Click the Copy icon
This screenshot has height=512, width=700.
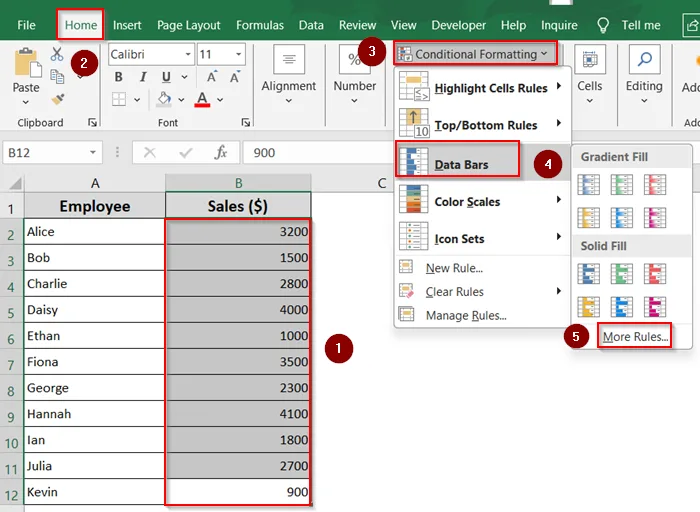[57, 76]
